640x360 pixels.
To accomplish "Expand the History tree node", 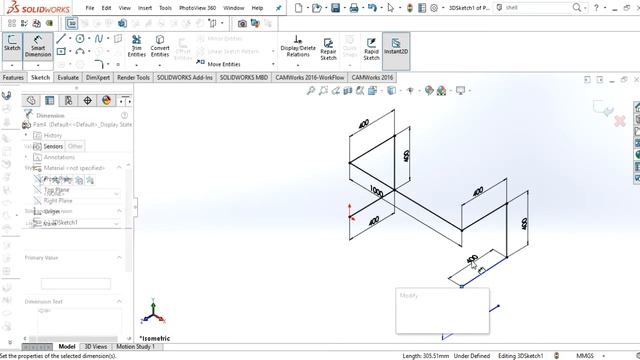I will [x=26, y=135].
